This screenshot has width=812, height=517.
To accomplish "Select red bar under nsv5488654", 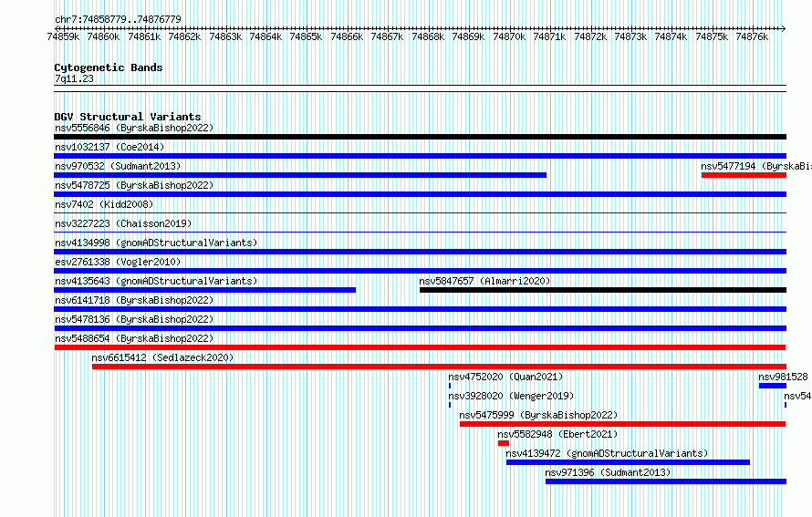I will 420,347.
